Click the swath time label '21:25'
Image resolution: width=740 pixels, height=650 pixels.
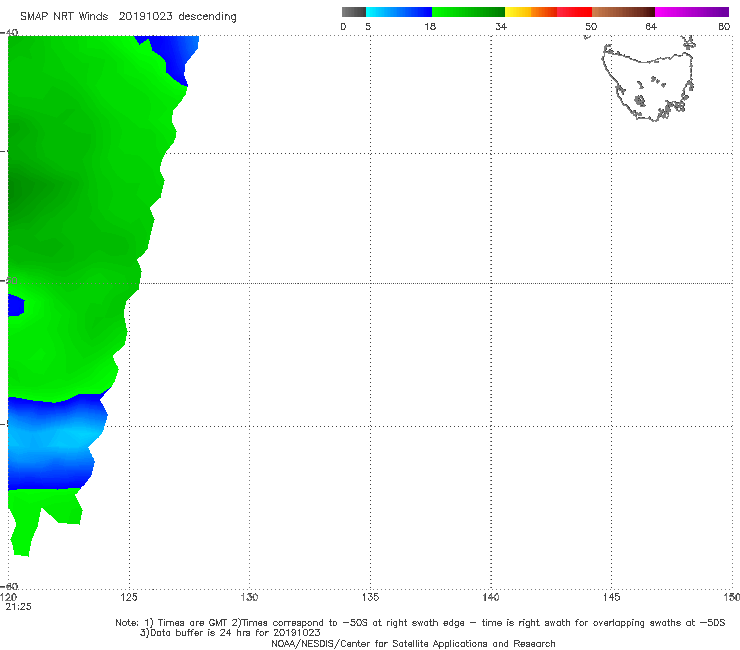(x=18, y=607)
